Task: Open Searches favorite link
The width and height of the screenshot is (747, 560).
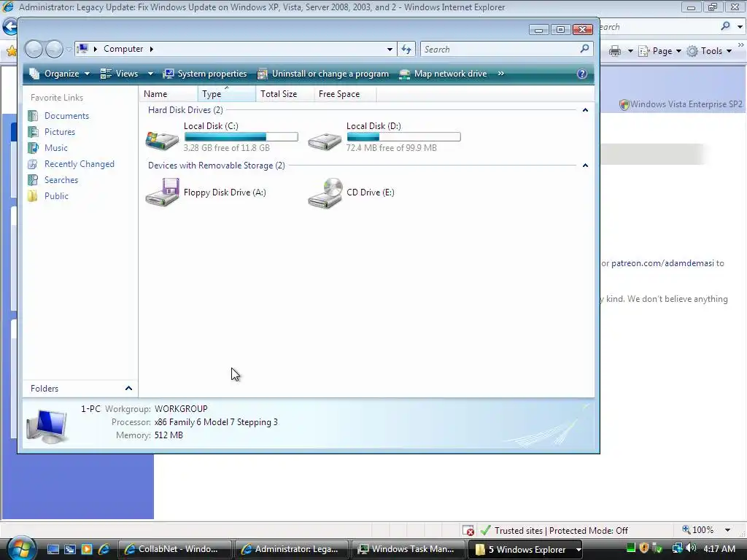Action: point(61,180)
